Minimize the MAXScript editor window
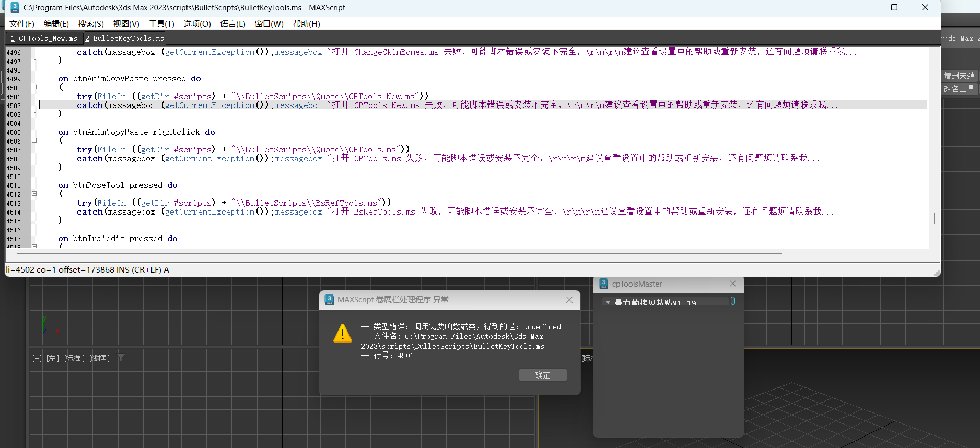Screen dimensions: 980x448 864,7
